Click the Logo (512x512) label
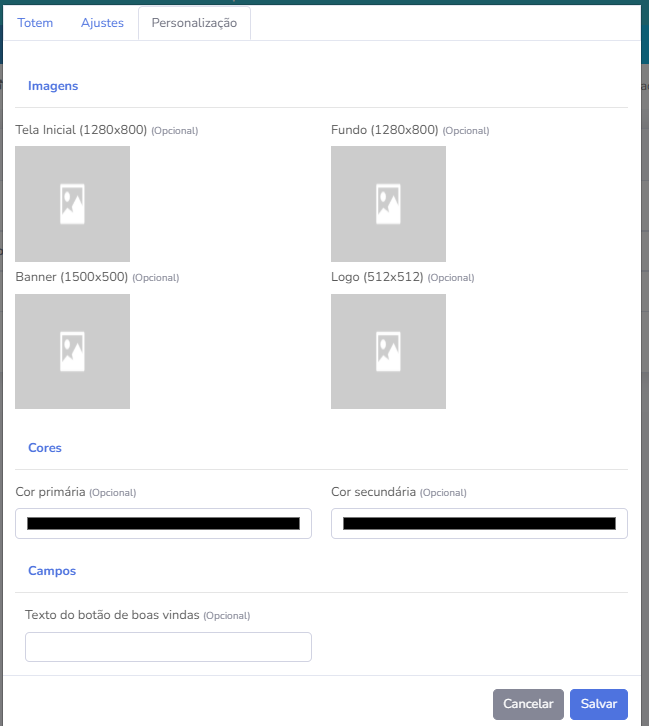 coord(377,277)
